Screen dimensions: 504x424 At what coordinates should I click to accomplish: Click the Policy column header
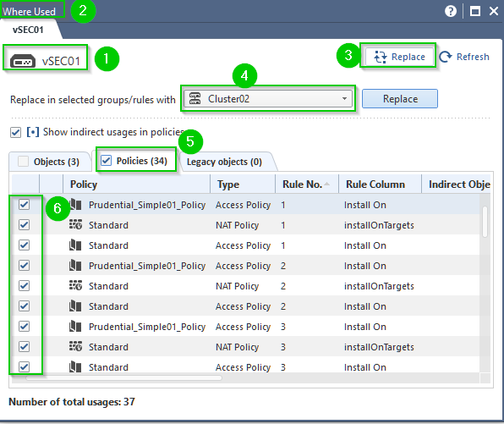137,184
